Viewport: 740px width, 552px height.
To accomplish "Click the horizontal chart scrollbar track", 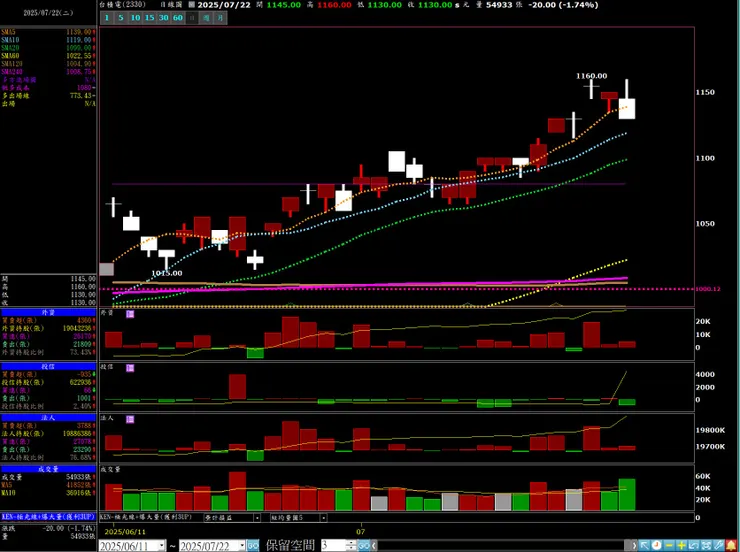I will [503, 546].
